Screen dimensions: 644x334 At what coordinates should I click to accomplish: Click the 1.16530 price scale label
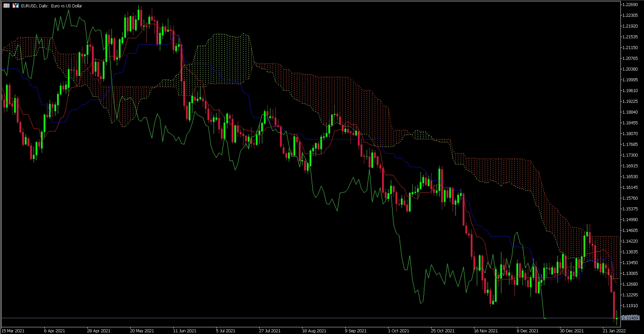coord(630,177)
